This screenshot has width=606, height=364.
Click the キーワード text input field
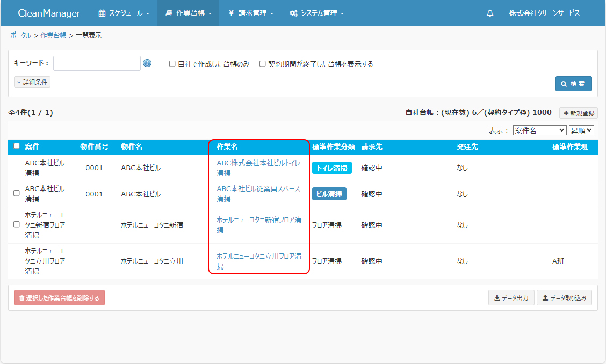pyautogui.click(x=97, y=63)
